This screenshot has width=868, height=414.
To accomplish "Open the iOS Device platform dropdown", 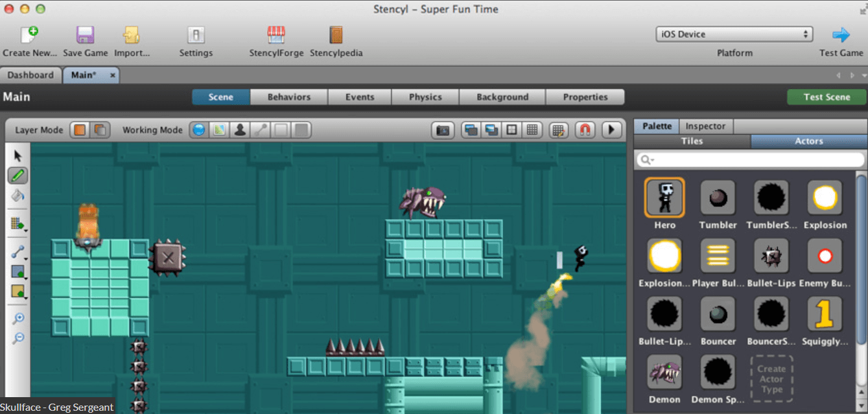I will point(734,34).
